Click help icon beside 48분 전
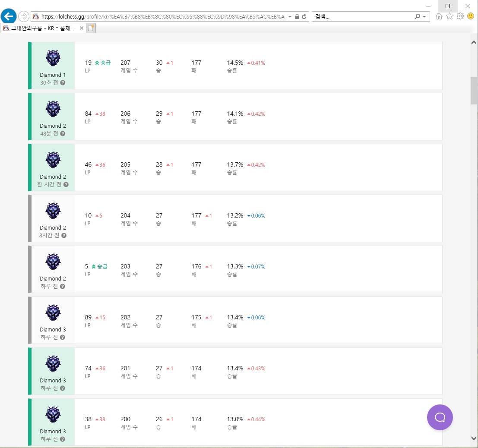This screenshot has width=478, height=448. pos(63,133)
